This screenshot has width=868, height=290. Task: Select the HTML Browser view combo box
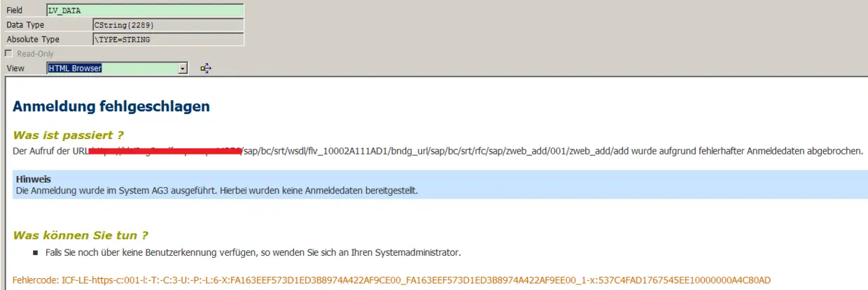pos(118,68)
